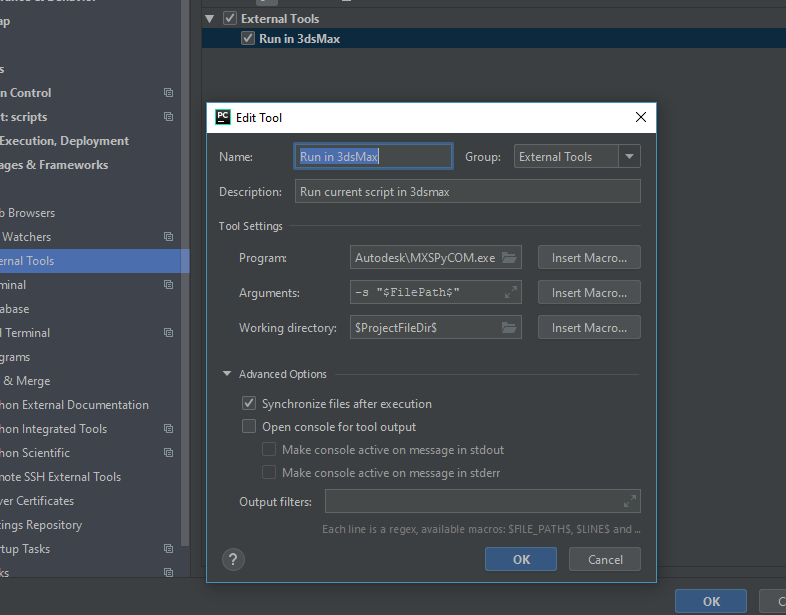Collapse the Advanced Options section

tap(227, 374)
